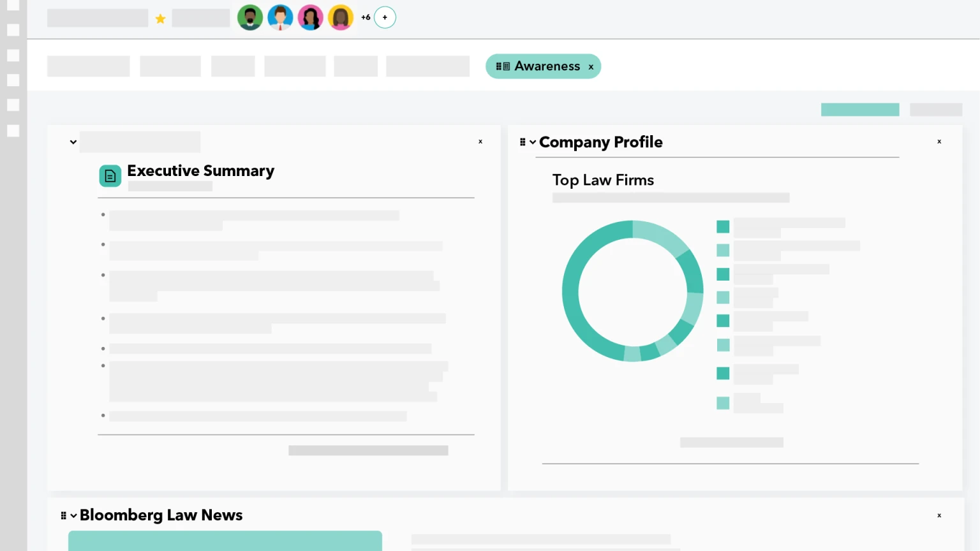This screenshot has width=980, height=551.
Task: Click the first legend swatch in Top Law Firms
Action: click(723, 226)
